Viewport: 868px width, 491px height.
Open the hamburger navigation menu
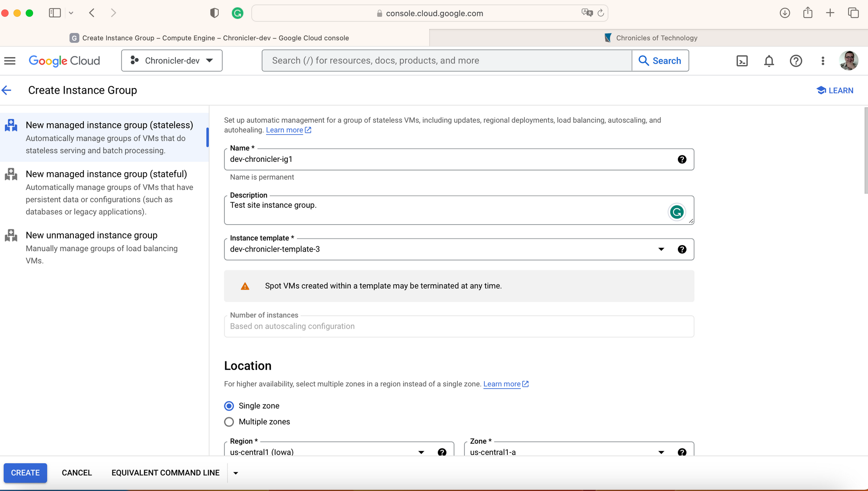click(10, 61)
